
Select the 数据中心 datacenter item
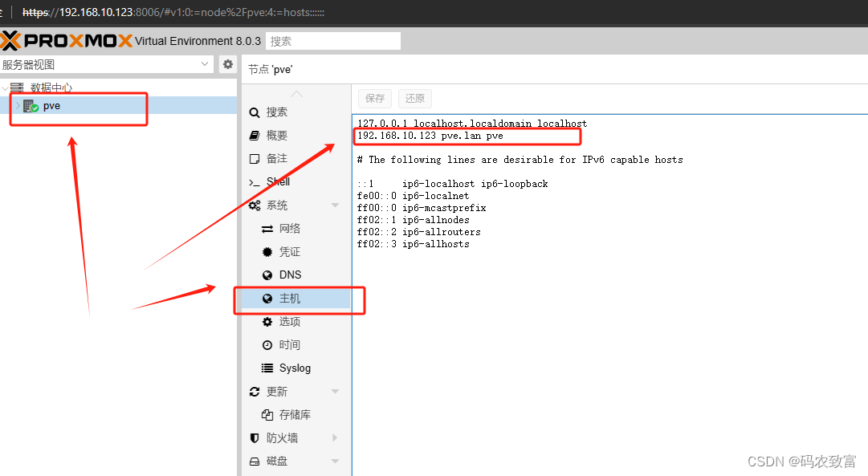coord(51,87)
